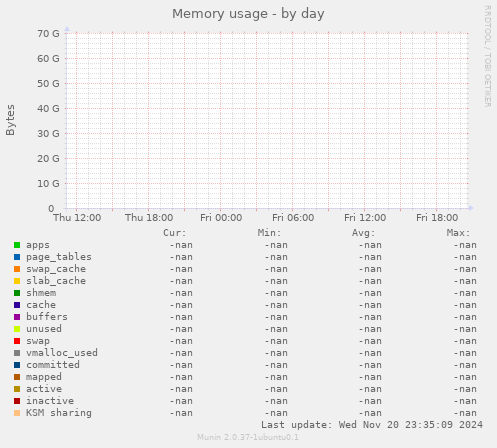Viewport: 497px width, 448px height.
Task: Select the 'active' legend label
Action: [x=44, y=389]
